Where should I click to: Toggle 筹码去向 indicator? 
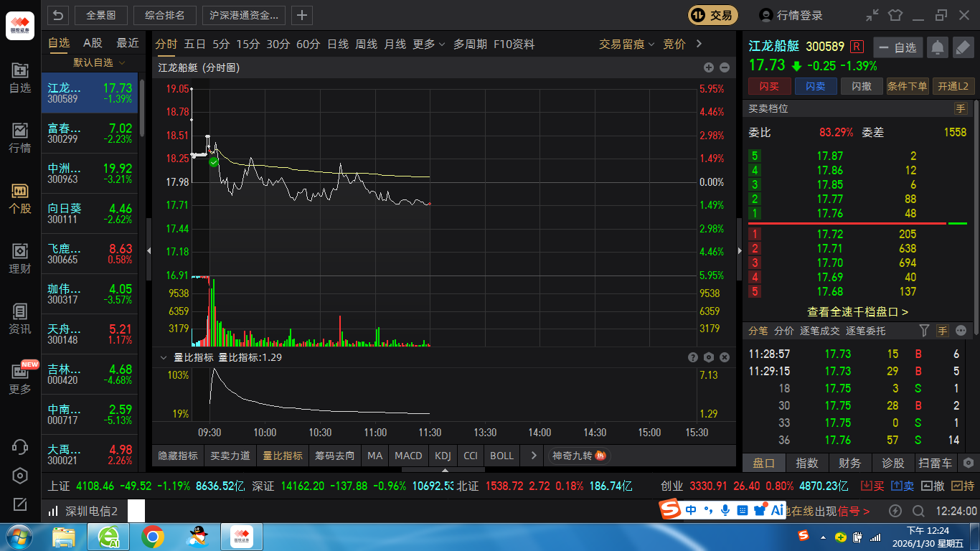pos(335,456)
